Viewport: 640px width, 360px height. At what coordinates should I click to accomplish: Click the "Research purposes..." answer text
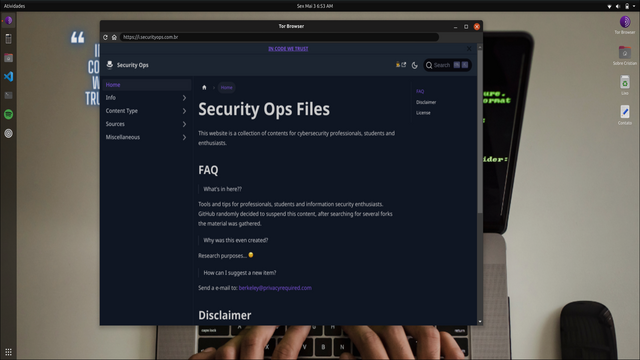[x=222, y=256]
